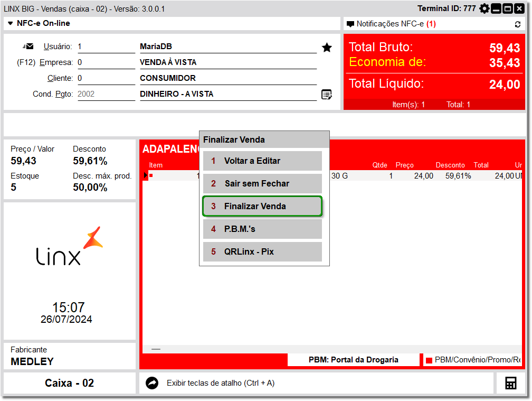
Task: Click the envelope message icon near Usuário
Action: pyautogui.click(x=28, y=46)
